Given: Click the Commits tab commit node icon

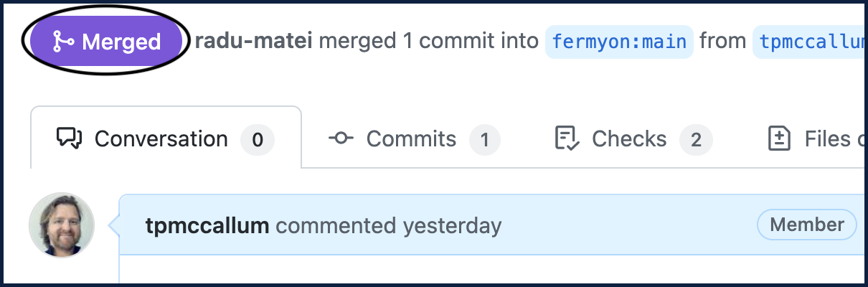Looking at the screenshot, I should click(341, 138).
